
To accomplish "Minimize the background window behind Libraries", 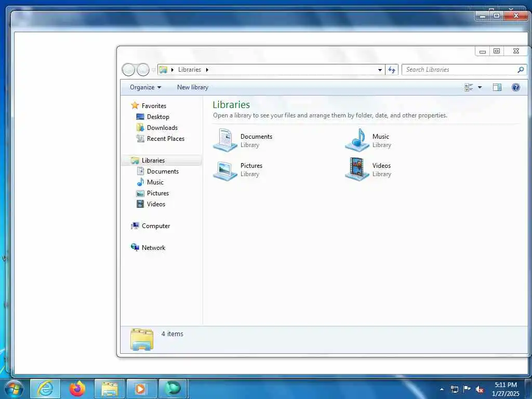I will click(483, 16).
